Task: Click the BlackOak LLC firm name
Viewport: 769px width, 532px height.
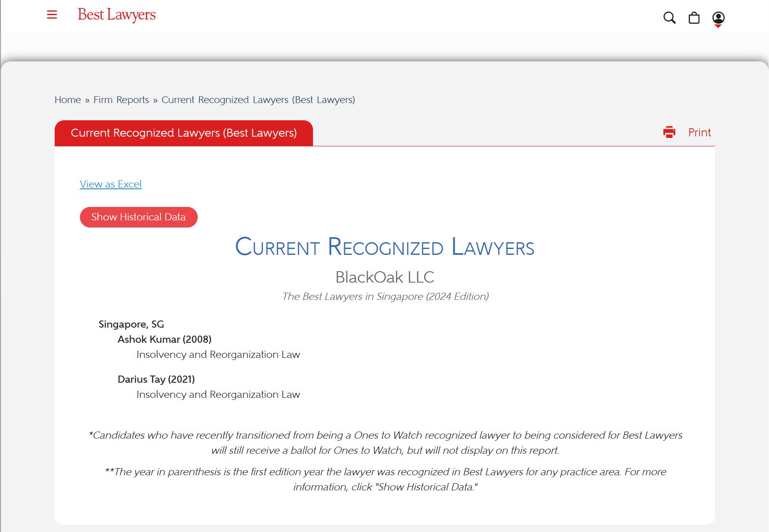Action: pyautogui.click(x=384, y=277)
